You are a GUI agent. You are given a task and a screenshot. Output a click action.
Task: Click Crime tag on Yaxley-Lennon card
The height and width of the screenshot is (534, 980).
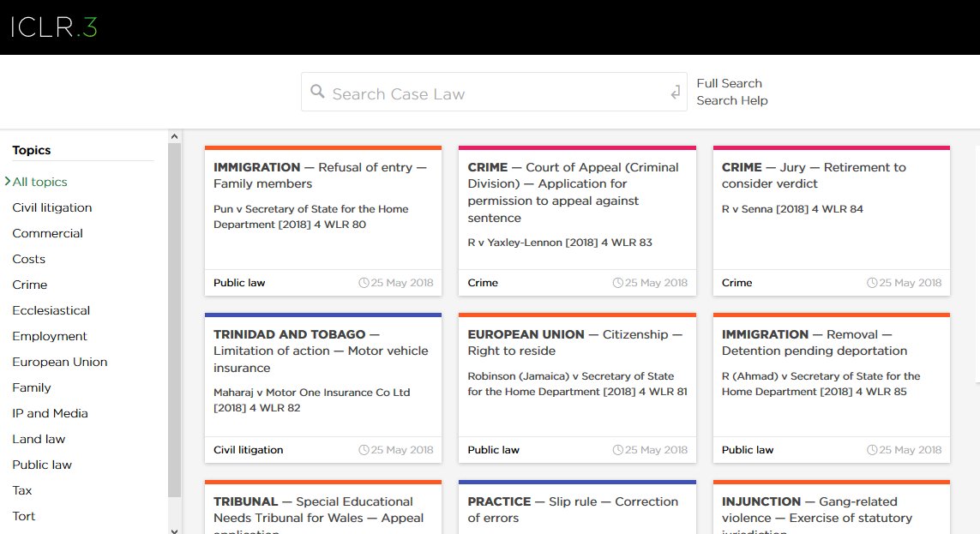(x=483, y=283)
